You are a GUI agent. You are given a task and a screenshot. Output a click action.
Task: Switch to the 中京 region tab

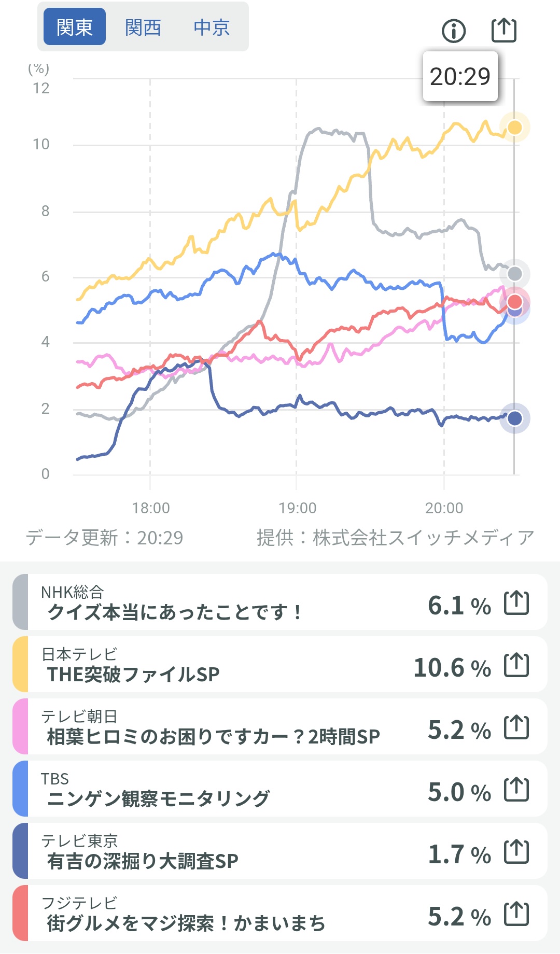[x=212, y=27]
